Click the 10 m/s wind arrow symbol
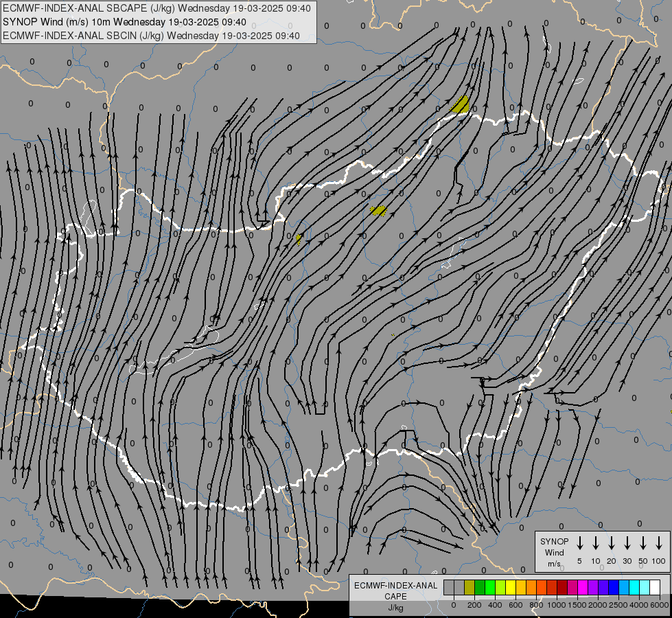Image resolution: width=672 pixels, height=618 pixels. coord(596,543)
